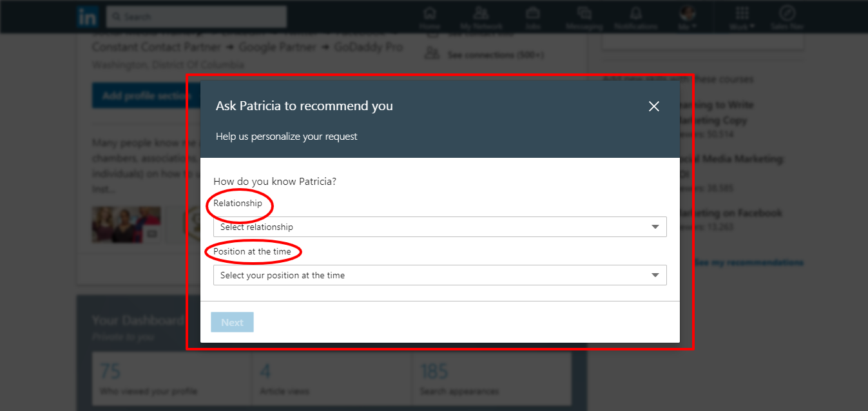Open the Me profile menu

tap(688, 17)
